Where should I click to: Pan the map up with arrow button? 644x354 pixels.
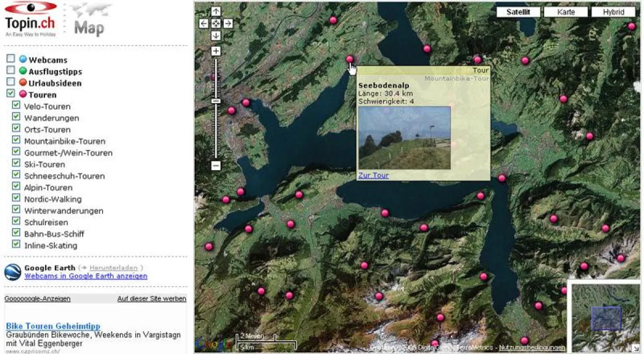click(216, 11)
